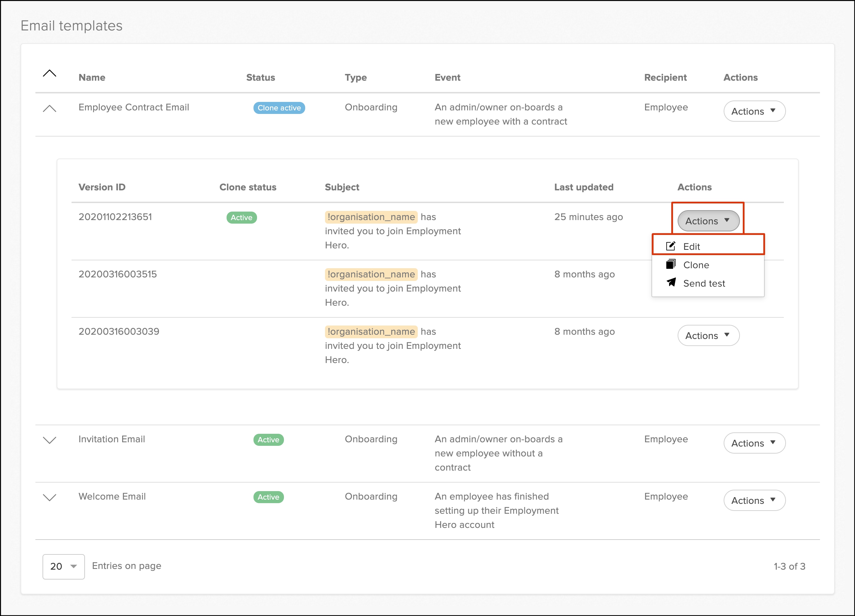Click the Name column header
855x616 pixels.
point(92,77)
